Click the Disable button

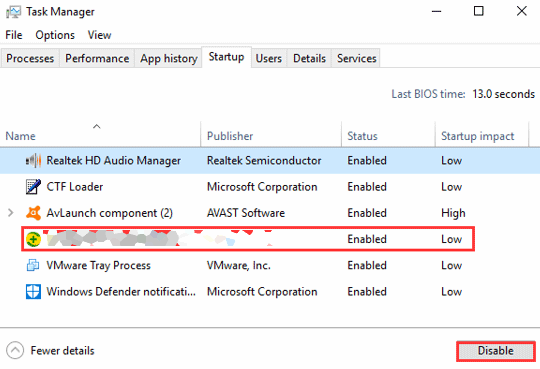[x=496, y=351]
